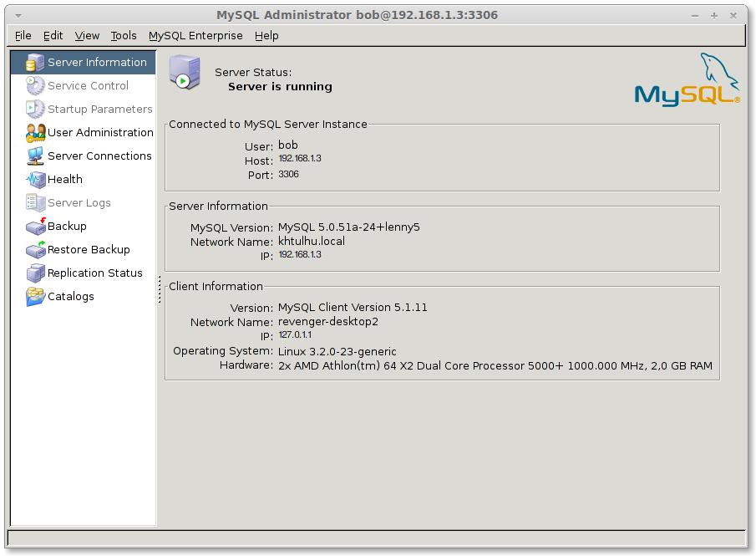Click the server running status icon

185,73
